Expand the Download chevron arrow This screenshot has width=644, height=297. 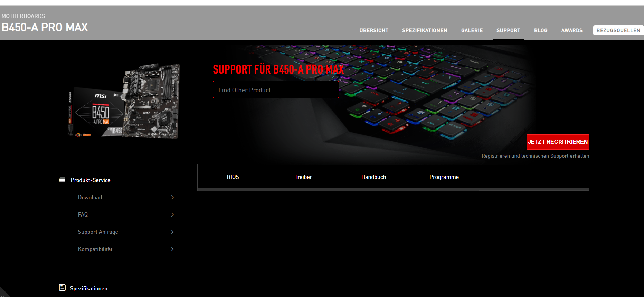pos(172,197)
